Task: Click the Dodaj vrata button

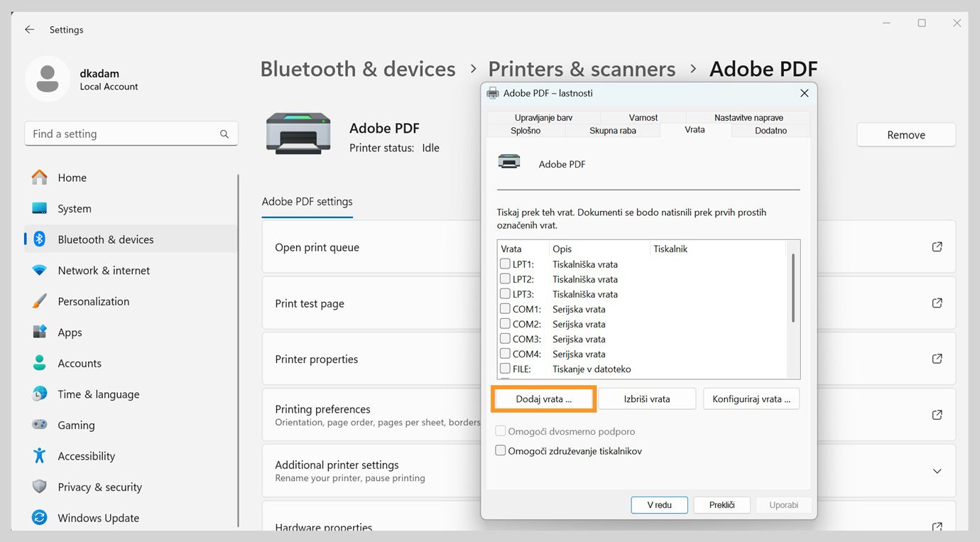Action: [x=543, y=399]
